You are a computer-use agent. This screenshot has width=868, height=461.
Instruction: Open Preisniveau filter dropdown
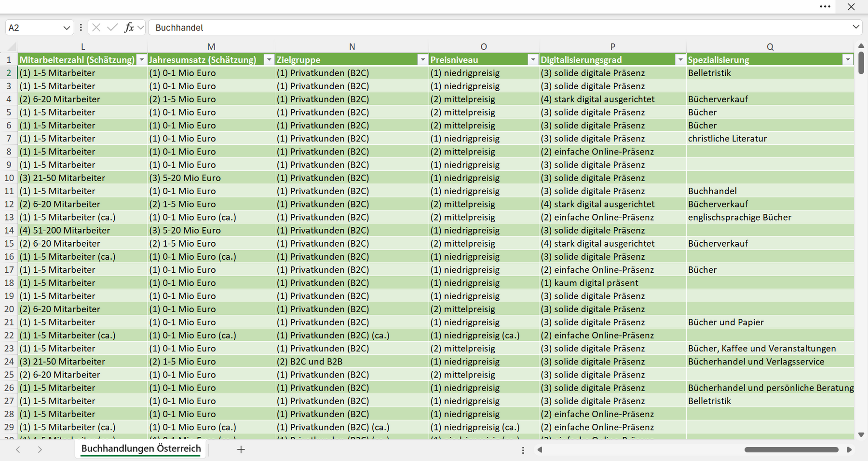(x=533, y=60)
